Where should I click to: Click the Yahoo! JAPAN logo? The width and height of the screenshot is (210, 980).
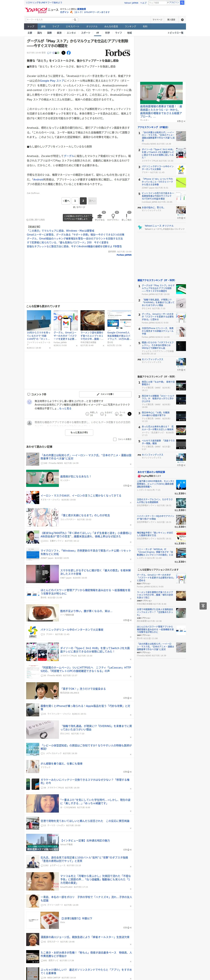[36, 10]
